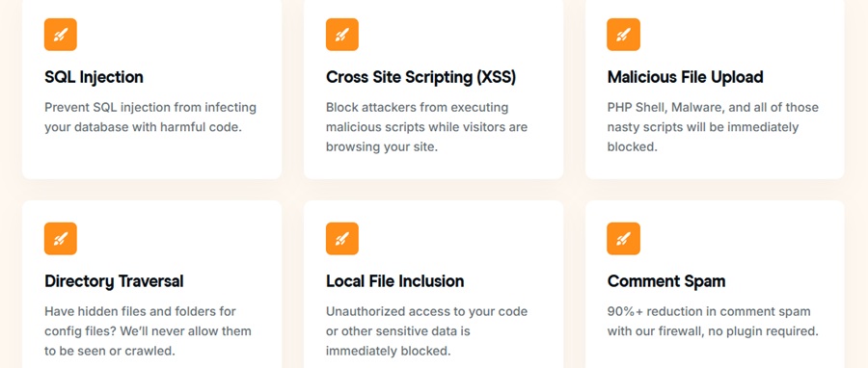The width and height of the screenshot is (868, 368).
Task: Click the orange icon above Malicious File Upload
Action: coord(623,35)
